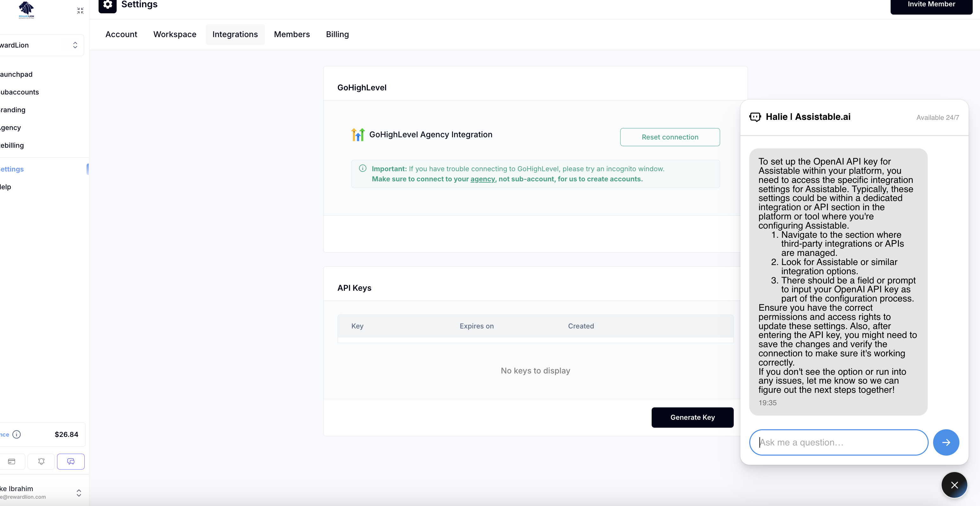Send a message via the arrow icon
The image size is (980, 506).
click(x=946, y=442)
